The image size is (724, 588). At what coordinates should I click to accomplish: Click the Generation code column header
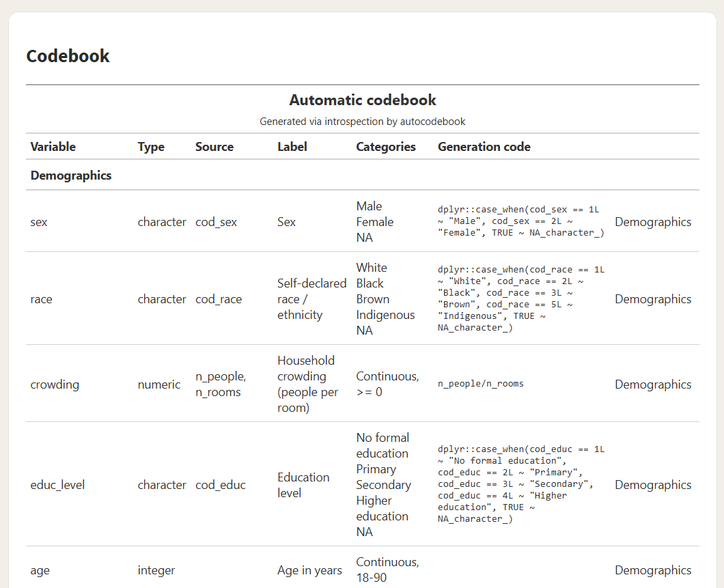[484, 147]
